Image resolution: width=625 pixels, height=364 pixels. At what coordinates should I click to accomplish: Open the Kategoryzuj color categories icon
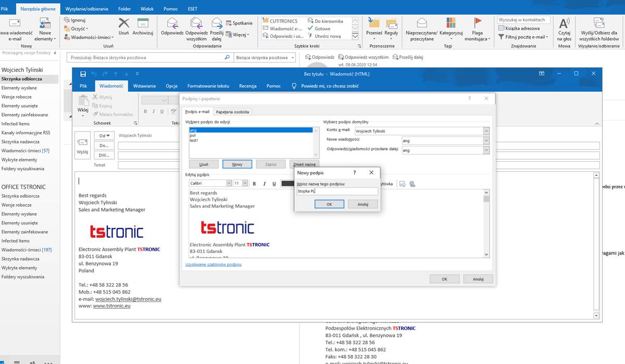[x=451, y=23]
